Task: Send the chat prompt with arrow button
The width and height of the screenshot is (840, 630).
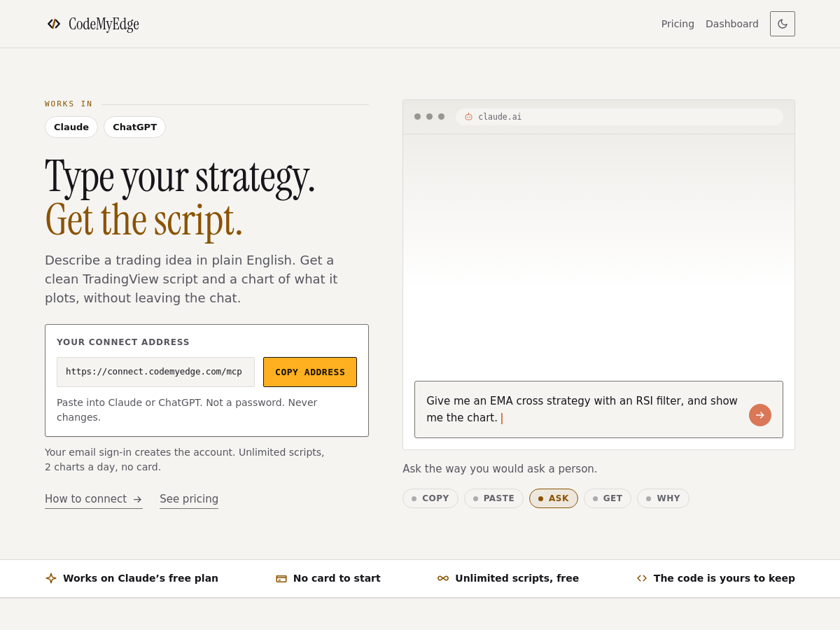Action: coord(760,415)
